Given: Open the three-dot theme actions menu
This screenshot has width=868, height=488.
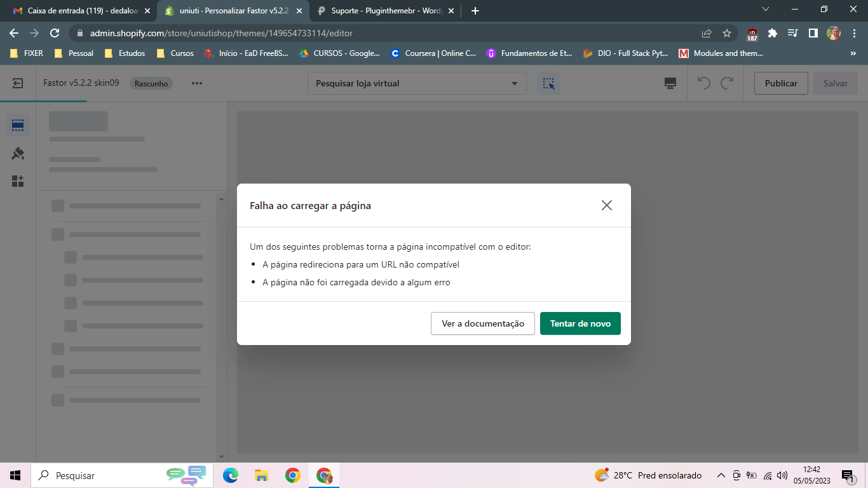Looking at the screenshot, I should pos(197,83).
